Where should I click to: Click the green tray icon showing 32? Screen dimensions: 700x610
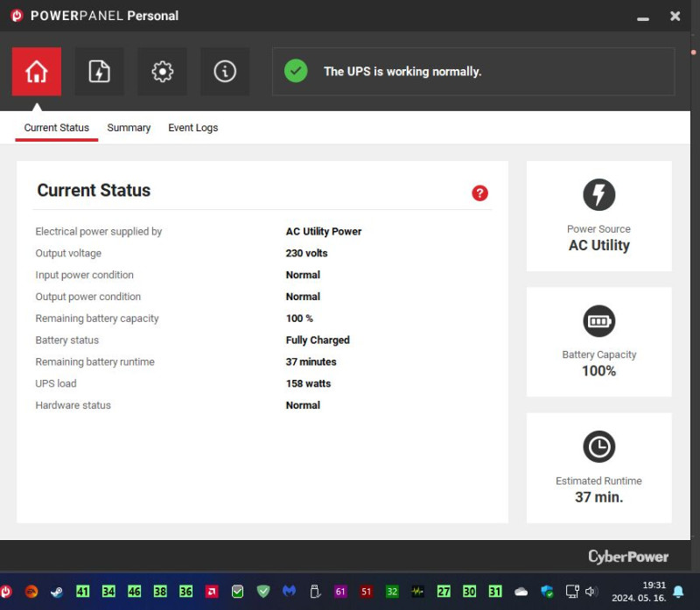[392, 592]
